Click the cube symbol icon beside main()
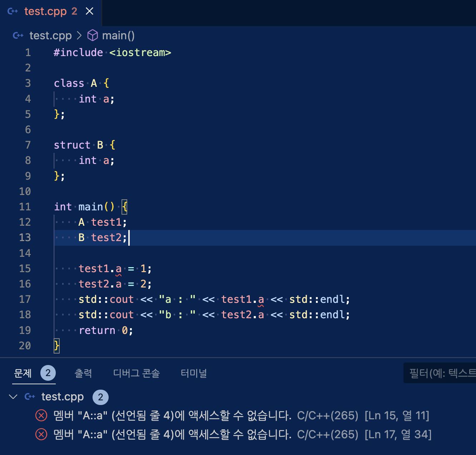This screenshot has height=455, width=476. coord(93,35)
